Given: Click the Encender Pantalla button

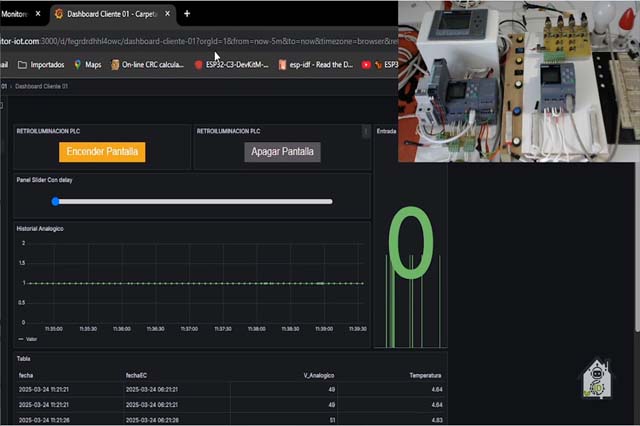Looking at the screenshot, I should (103, 152).
